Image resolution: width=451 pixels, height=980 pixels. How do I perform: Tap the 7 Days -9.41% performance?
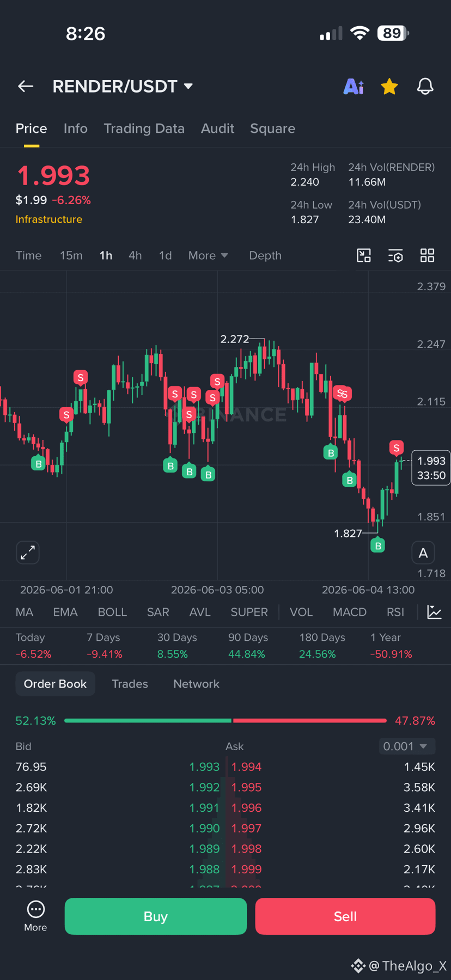tap(105, 646)
